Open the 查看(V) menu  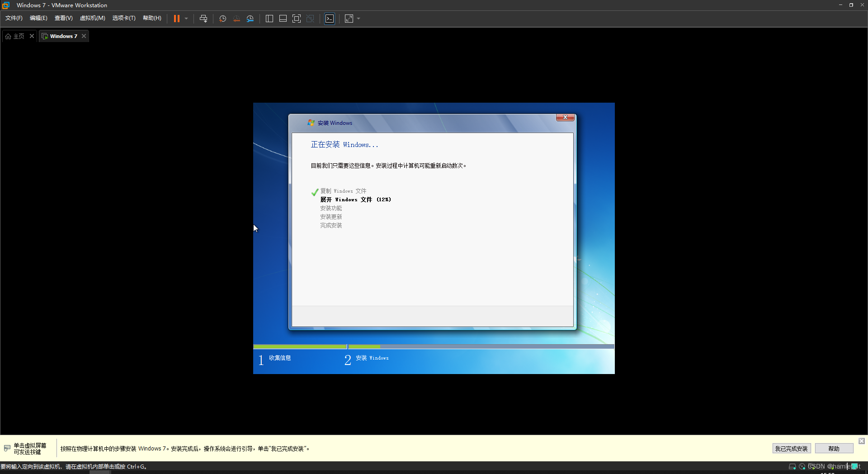(64, 18)
